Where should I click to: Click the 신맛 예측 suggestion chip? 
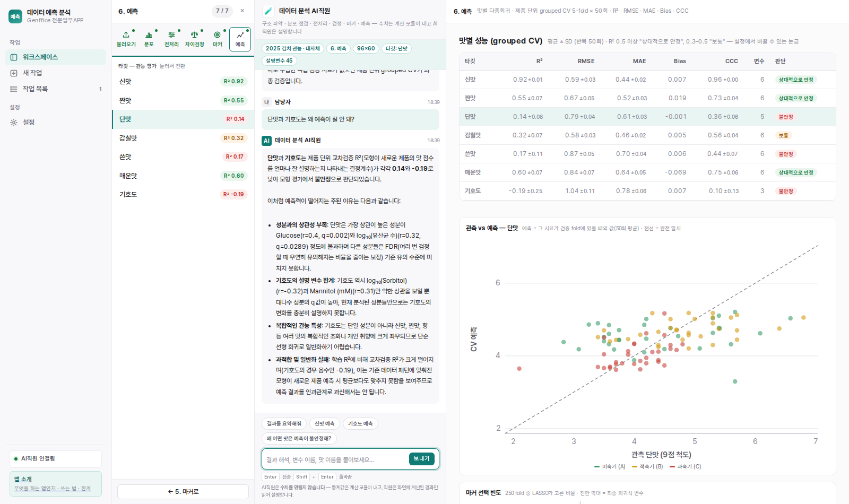[x=324, y=423]
